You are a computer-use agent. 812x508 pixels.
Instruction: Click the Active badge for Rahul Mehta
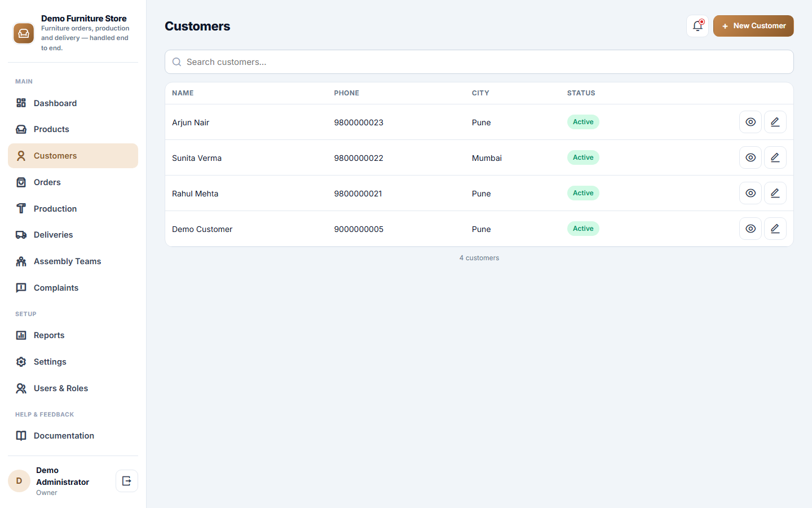pos(583,193)
